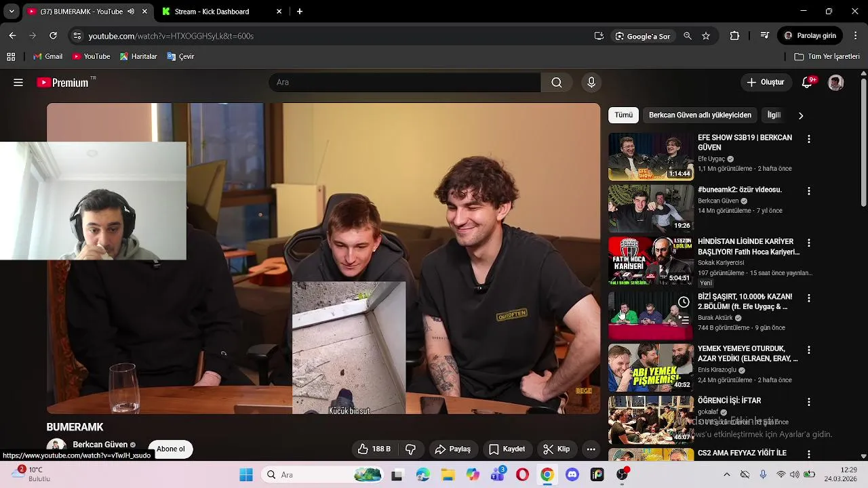Click the Parolayı girin profile button
Screen dimensions: 868x488
tap(810, 36)
